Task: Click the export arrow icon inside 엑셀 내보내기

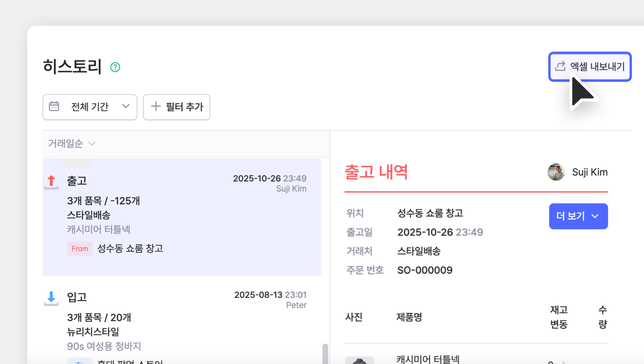Action: click(561, 66)
